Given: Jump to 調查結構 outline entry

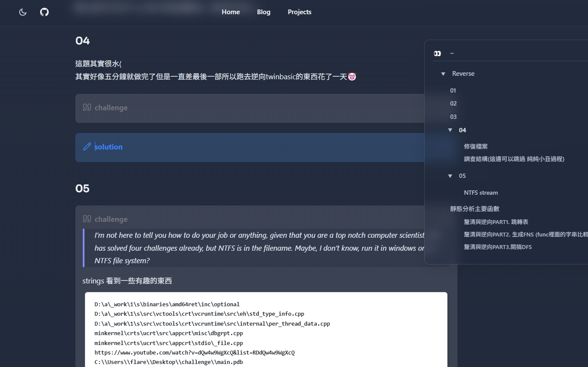Looking at the screenshot, I should tap(514, 159).
